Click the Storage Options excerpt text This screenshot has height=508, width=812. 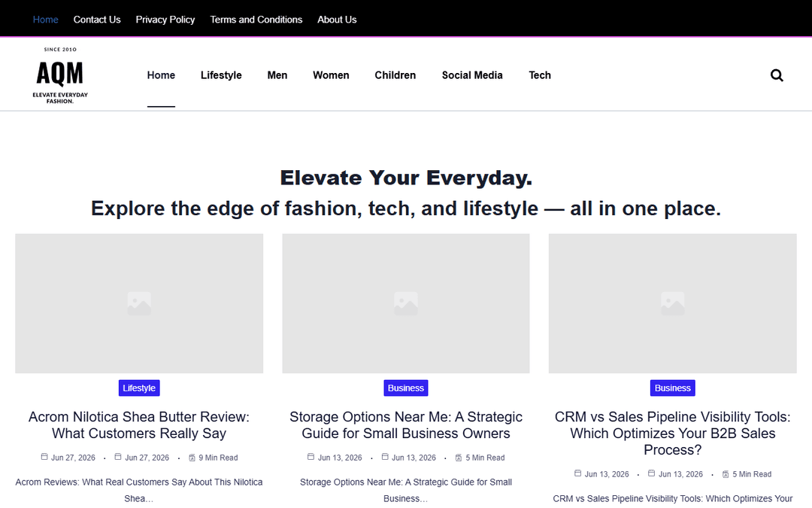pyautogui.click(x=406, y=490)
